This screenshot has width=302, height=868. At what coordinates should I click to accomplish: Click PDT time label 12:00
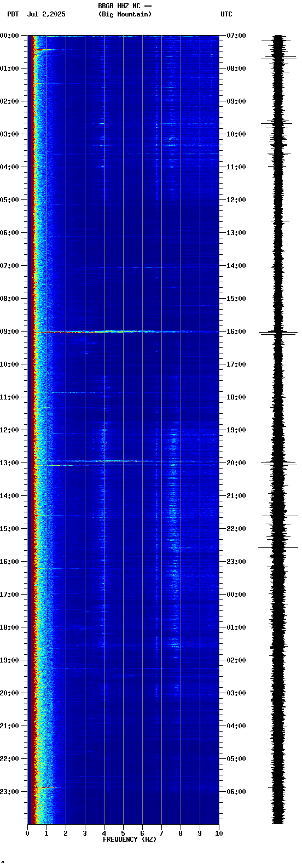point(10,430)
